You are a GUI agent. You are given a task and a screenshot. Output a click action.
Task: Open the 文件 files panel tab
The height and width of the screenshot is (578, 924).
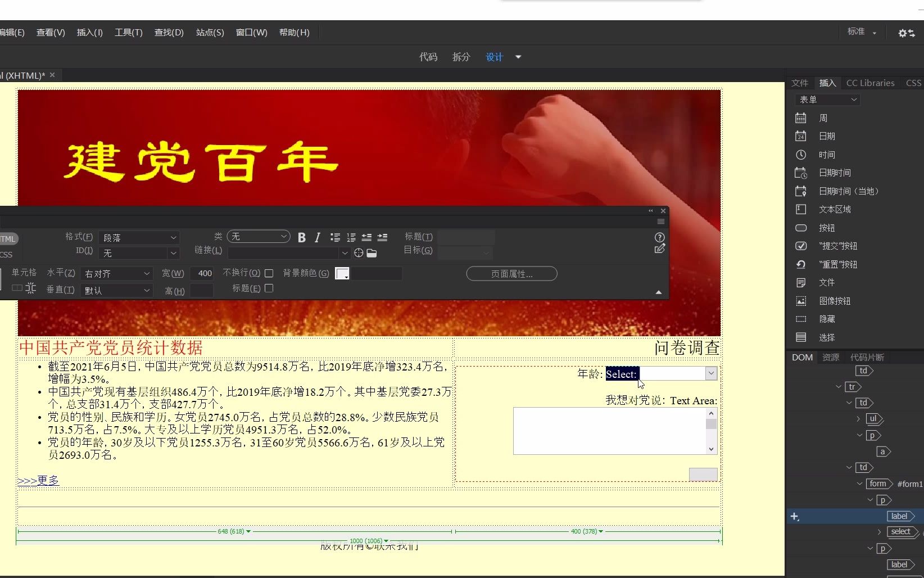click(x=800, y=83)
